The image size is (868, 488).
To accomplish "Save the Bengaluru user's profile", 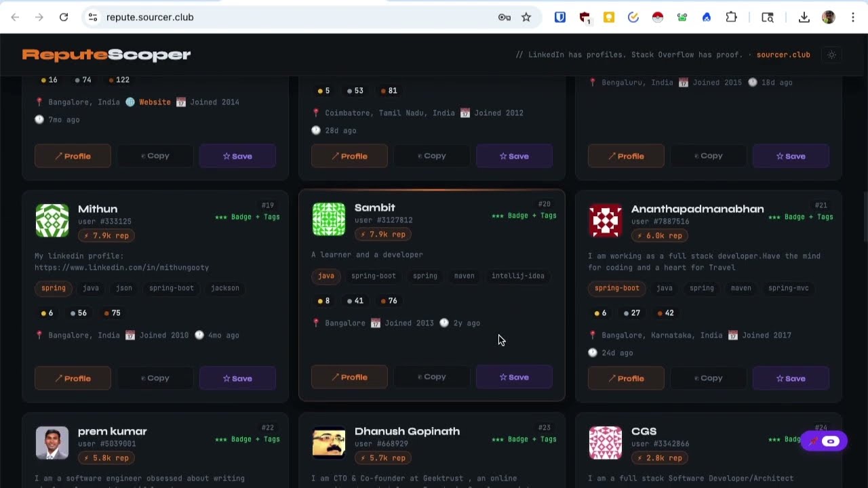I will coord(791,156).
